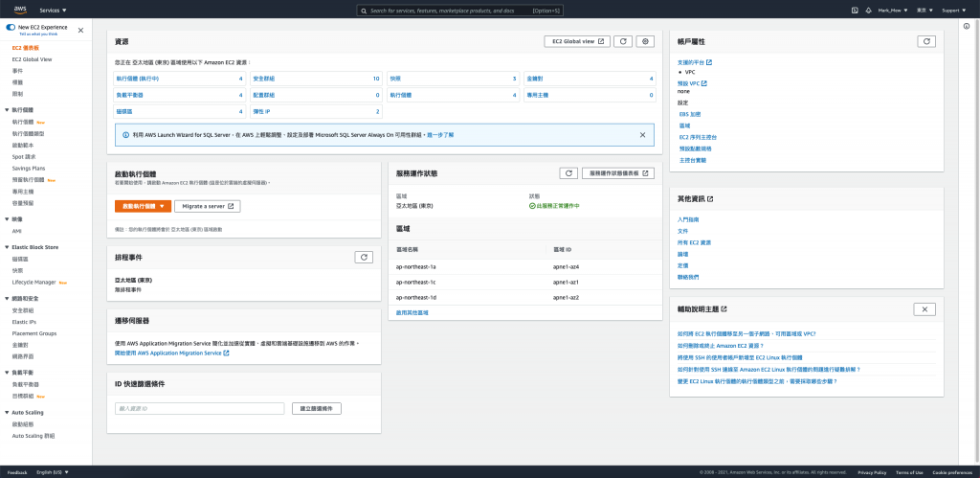Toggle the New EC2 Experience switch
The height and width of the screenshot is (478, 980).
[x=11, y=28]
